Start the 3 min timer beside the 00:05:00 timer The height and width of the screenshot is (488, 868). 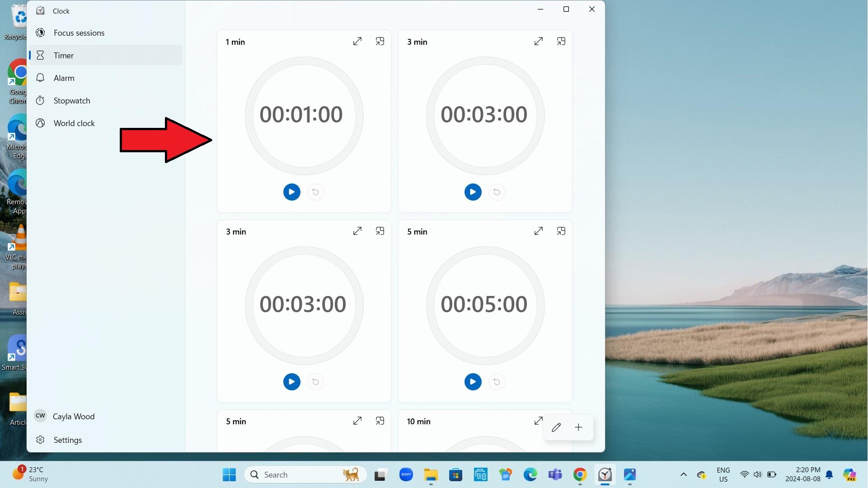(x=291, y=382)
